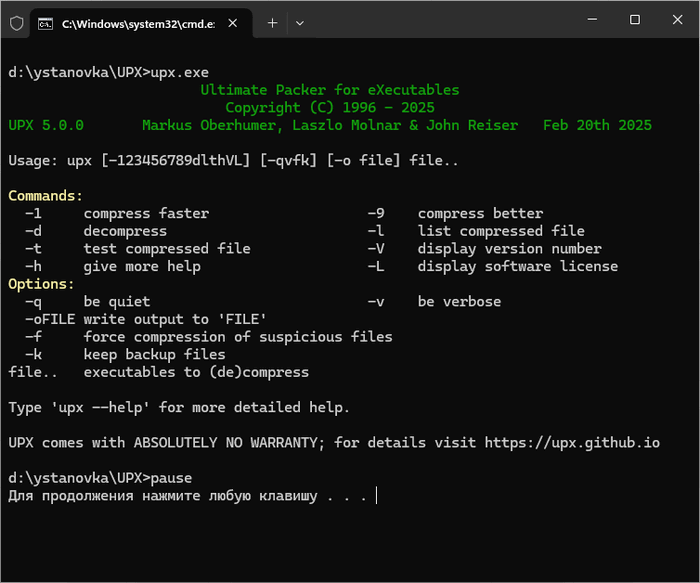Click the 'upx.exe' command text
The width and height of the screenshot is (700, 583).
point(179,73)
